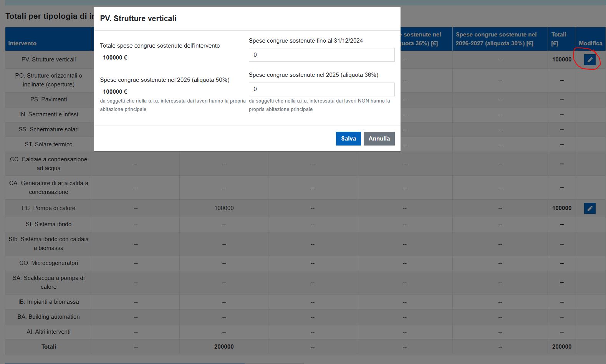Select dialog title 'PV. Strutture verticali'
The image size is (606, 364).
pos(138,18)
